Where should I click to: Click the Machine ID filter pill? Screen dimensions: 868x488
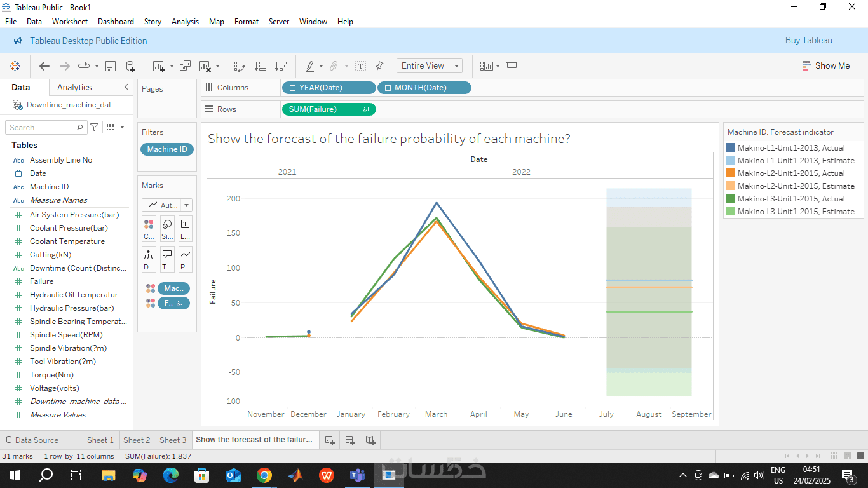pos(167,149)
